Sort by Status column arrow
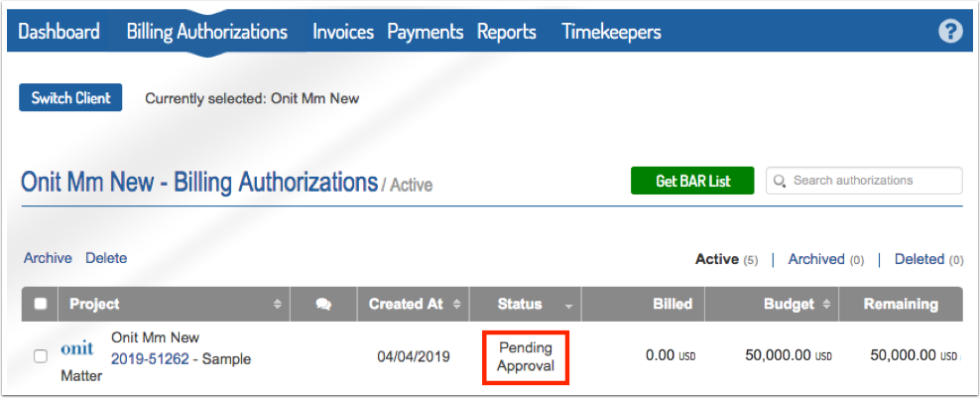The height and width of the screenshot is (398, 980). click(x=568, y=306)
